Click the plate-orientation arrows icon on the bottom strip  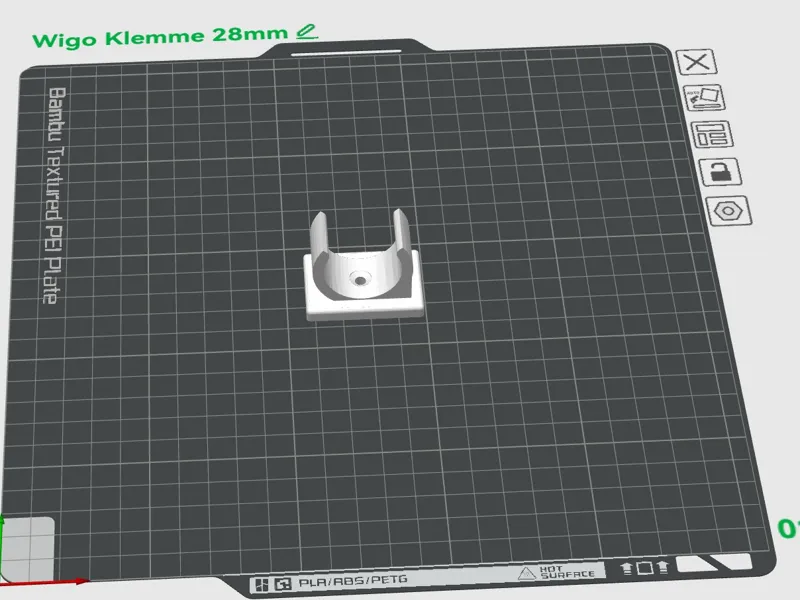644,568
